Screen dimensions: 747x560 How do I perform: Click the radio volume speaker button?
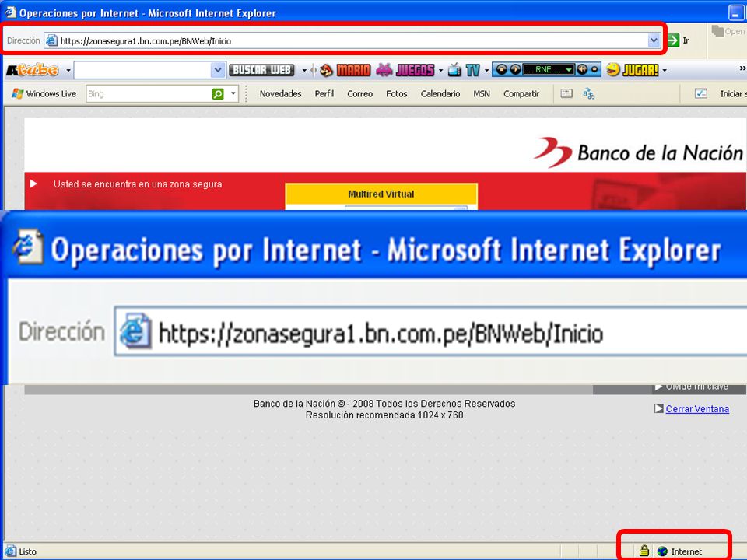pos(582,69)
